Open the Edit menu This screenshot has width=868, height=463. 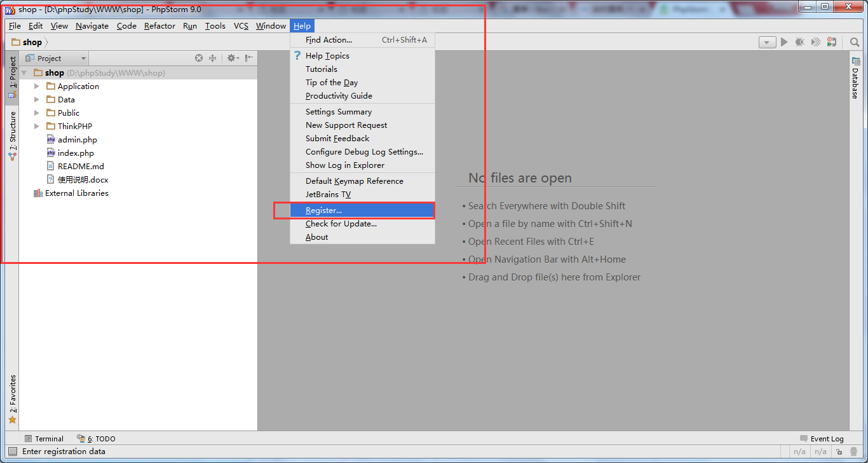pyautogui.click(x=36, y=25)
